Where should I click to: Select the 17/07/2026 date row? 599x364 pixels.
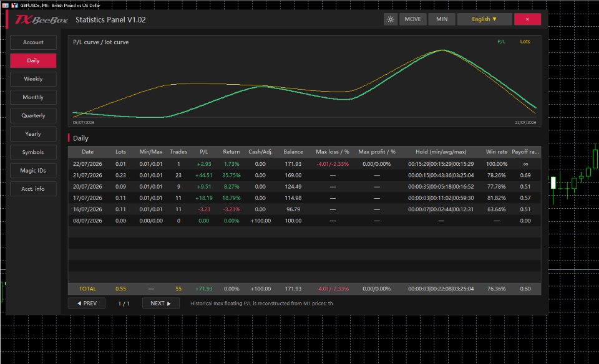[x=304, y=198]
